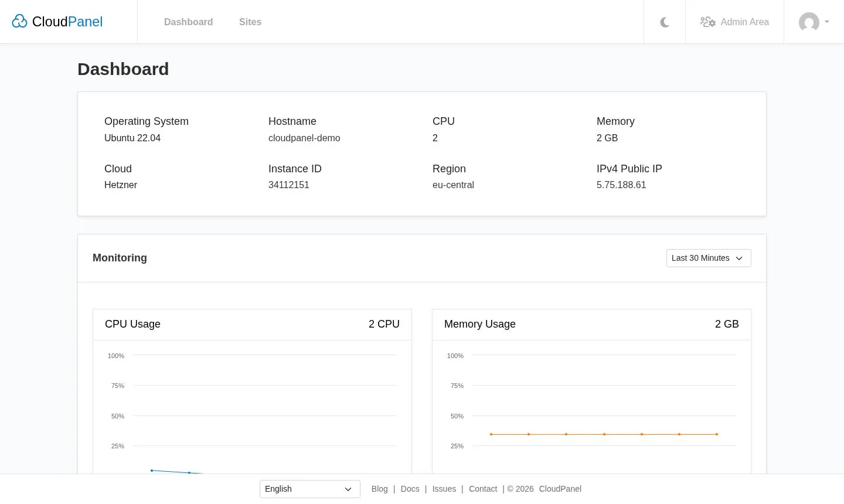The height and width of the screenshot is (504, 844).
Task: Click the first data point on the Memory Usage line
Action: point(491,434)
